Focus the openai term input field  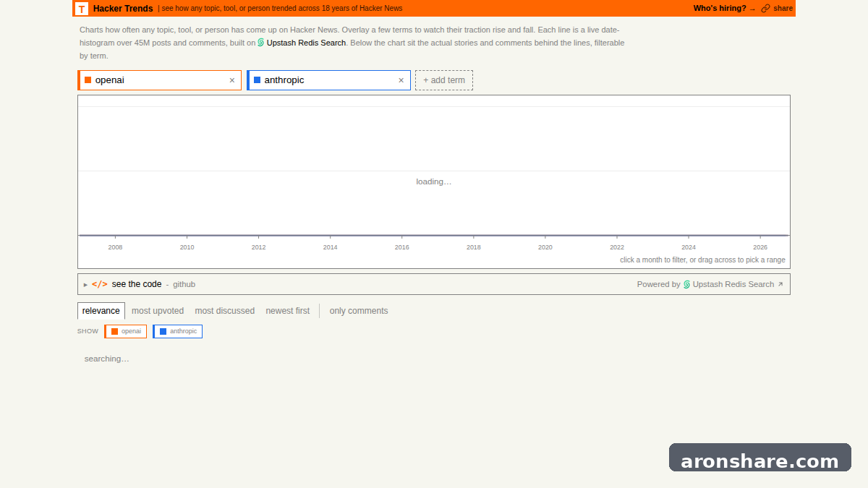[159, 80]
